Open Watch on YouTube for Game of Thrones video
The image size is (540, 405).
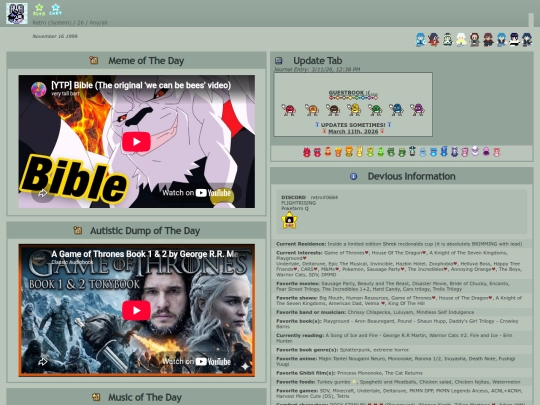[196, 361]
